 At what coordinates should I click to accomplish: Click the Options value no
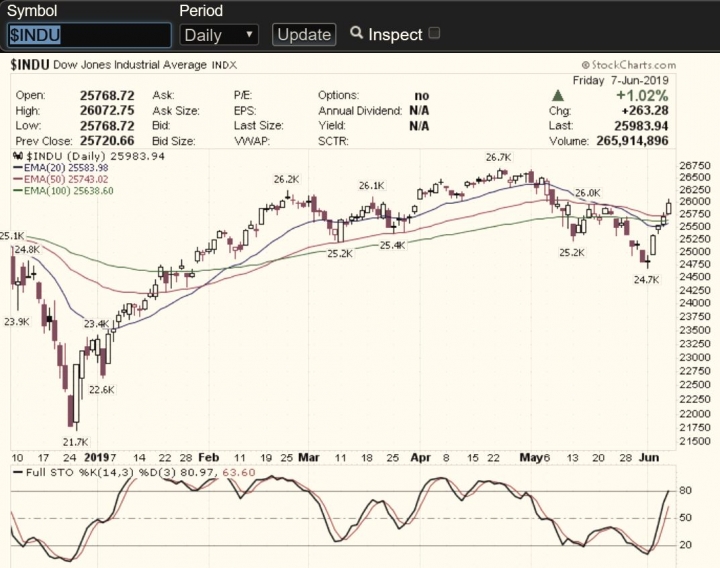(422, 96)
